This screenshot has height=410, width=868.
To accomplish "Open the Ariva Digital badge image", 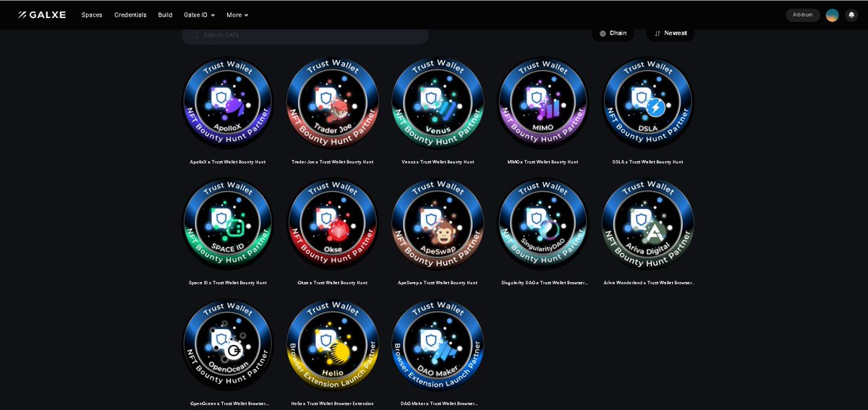I will tap(648, 224).
